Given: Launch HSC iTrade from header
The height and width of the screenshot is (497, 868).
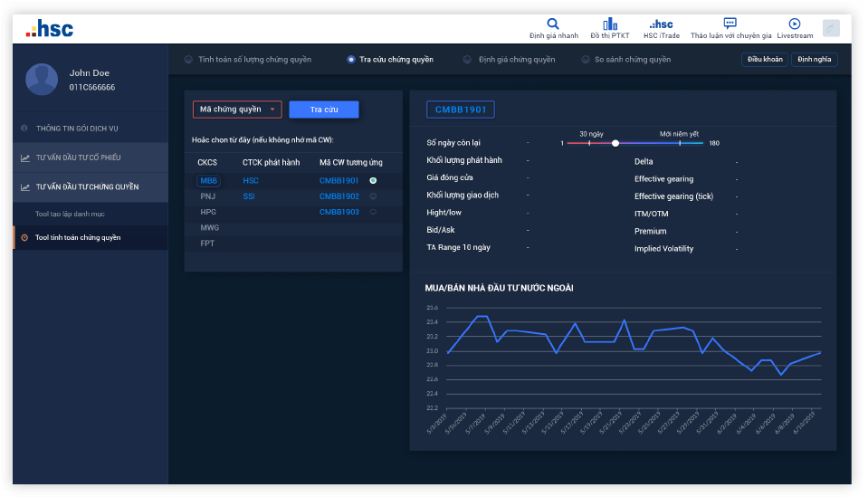Looking at the screenshot, I should point(662,28).
